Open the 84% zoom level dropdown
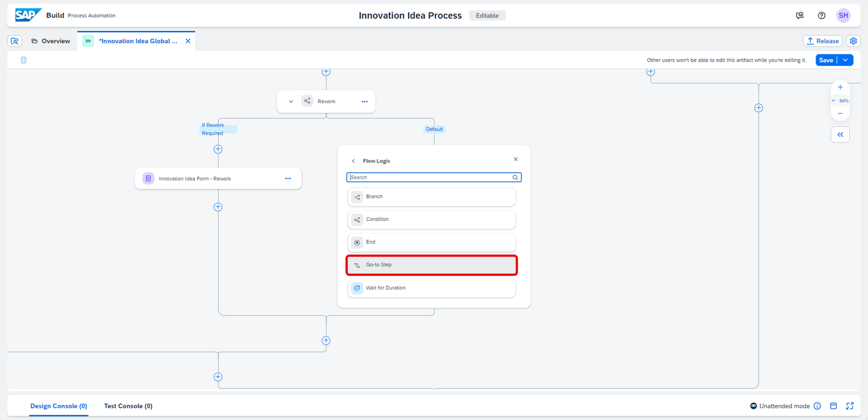The height and width of the screenshot is (420, 868). [x=840, y=101]
